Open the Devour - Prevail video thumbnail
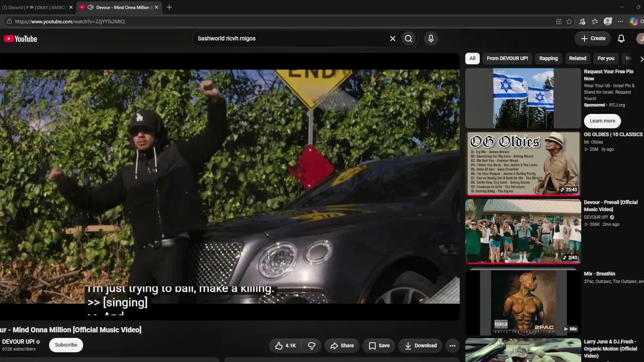 tap(523, 231)
